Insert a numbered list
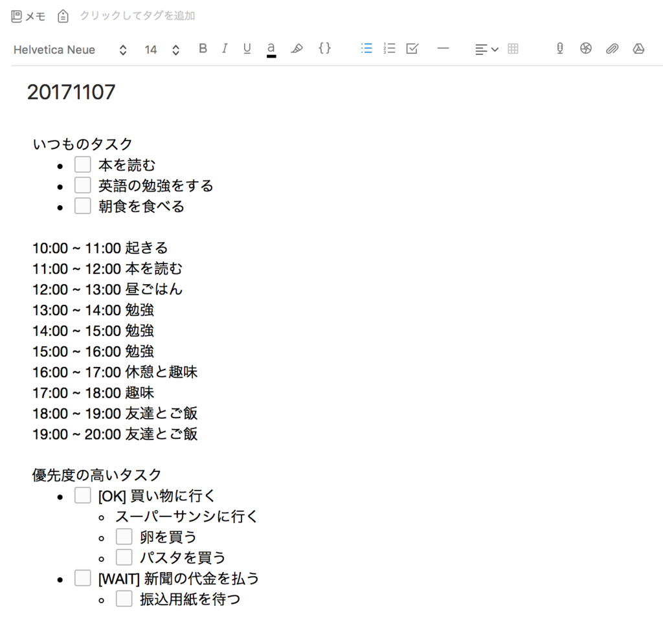The width and height of the screenshot is (663, 644). point(389,49)
